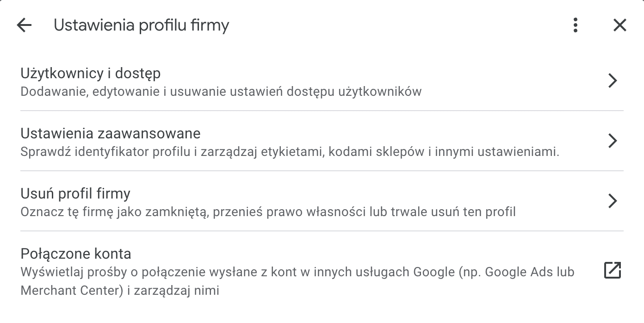
Task: Open the three-dot more options menu
Action: [x=575, y=25]
